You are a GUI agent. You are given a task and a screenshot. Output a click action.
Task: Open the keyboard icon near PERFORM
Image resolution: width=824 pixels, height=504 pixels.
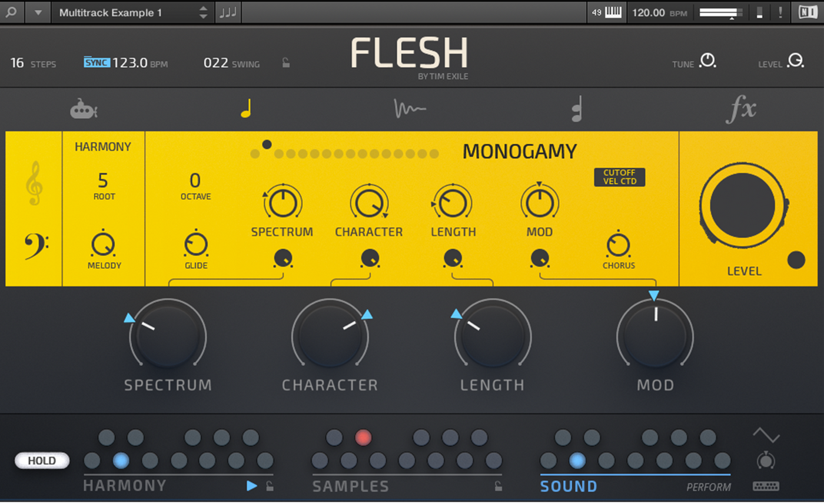[766, 486]
